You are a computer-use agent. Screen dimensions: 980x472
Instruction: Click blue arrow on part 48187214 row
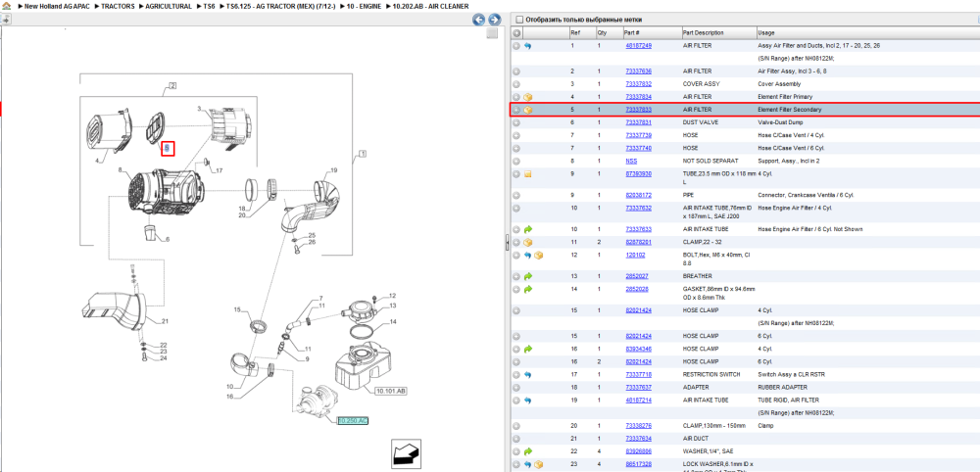528,401
